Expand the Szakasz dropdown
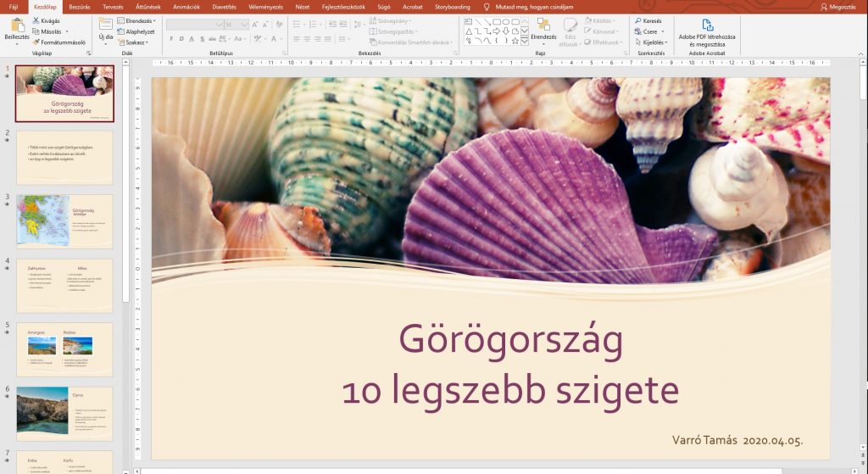 coord(147,42)
